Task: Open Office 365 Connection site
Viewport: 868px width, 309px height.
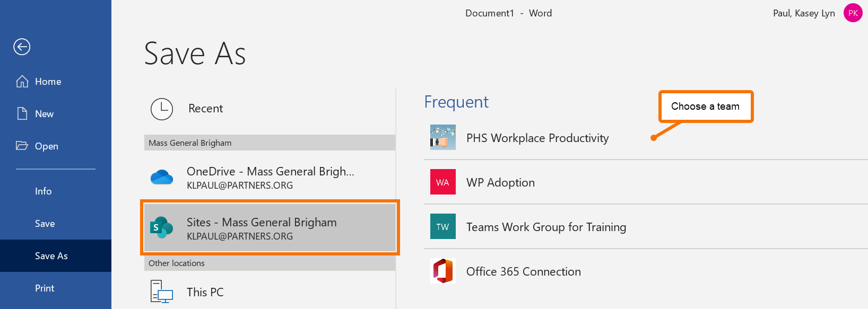Action: pyautogui.click(x=646, y=271)
